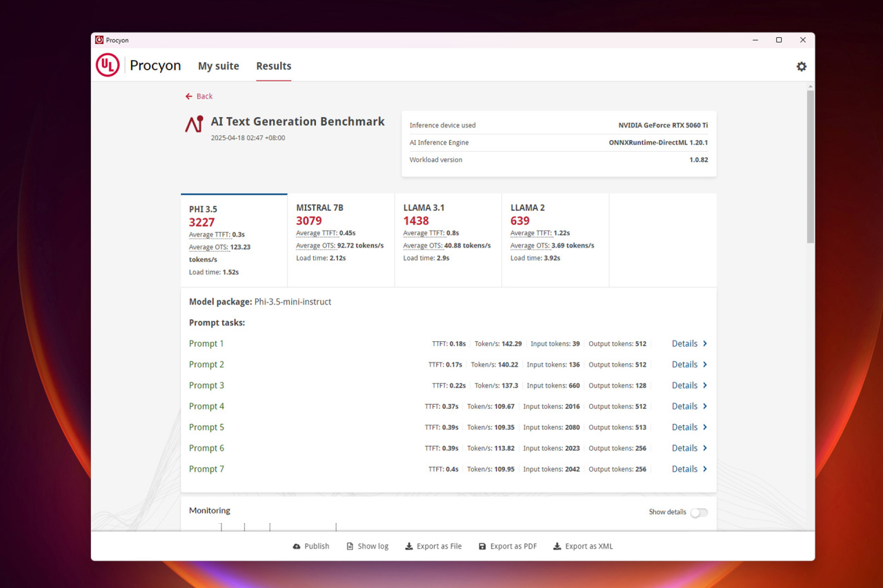Click the Export as File download icon
Screen dimensions: 883x588
pos(409,547)
